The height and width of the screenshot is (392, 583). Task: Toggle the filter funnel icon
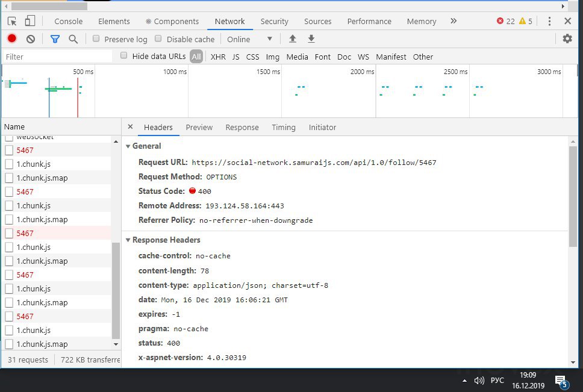(55, 39)
